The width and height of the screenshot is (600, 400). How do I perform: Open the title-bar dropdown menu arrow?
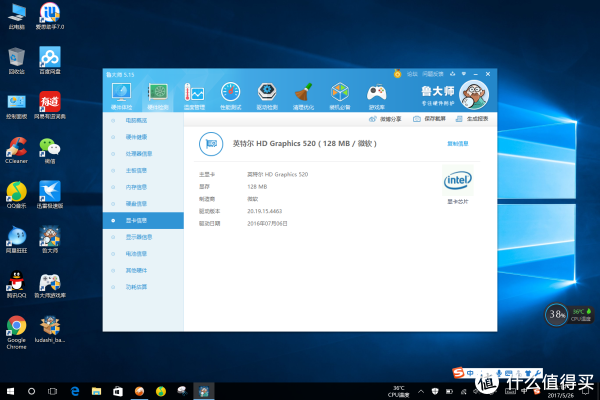tap(464, 74)
